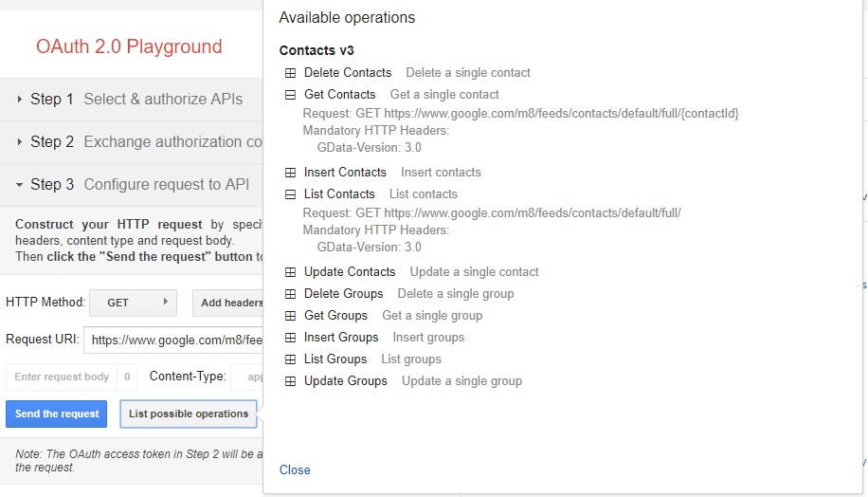Screen dimensions: 868x497
Task: Click the 'Get a single group' description
Action: [432, 315]
